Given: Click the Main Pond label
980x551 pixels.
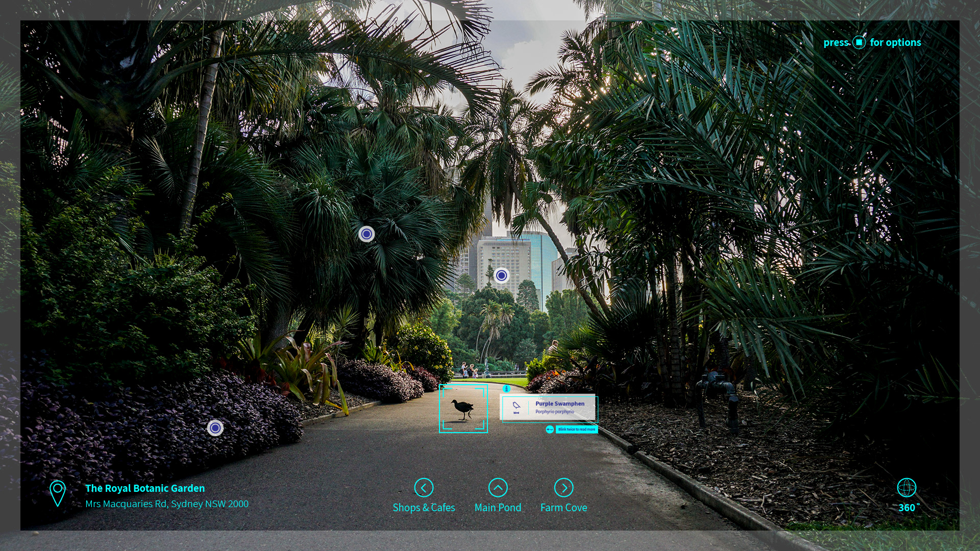Looking at the screenshot, I should (498, 508).
